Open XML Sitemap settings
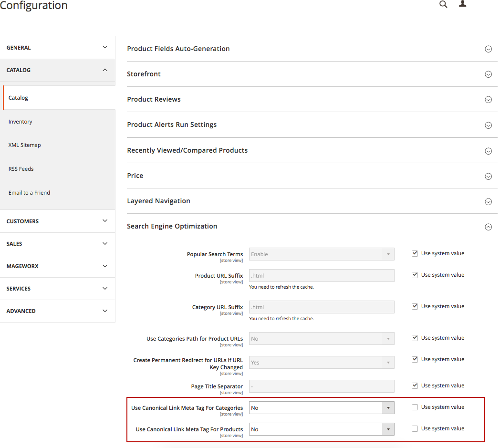The image size is (500, 448). pyautogui.click(x=24, y=145)
